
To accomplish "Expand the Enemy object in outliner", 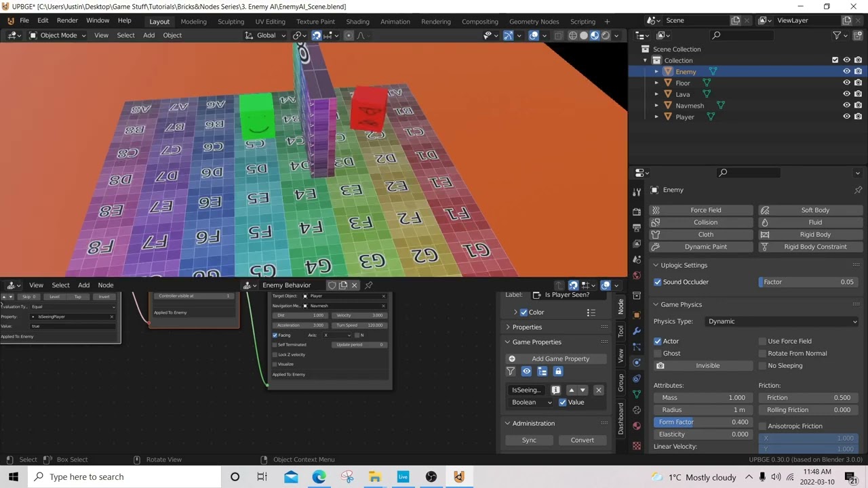I will (x=656, y=72).
